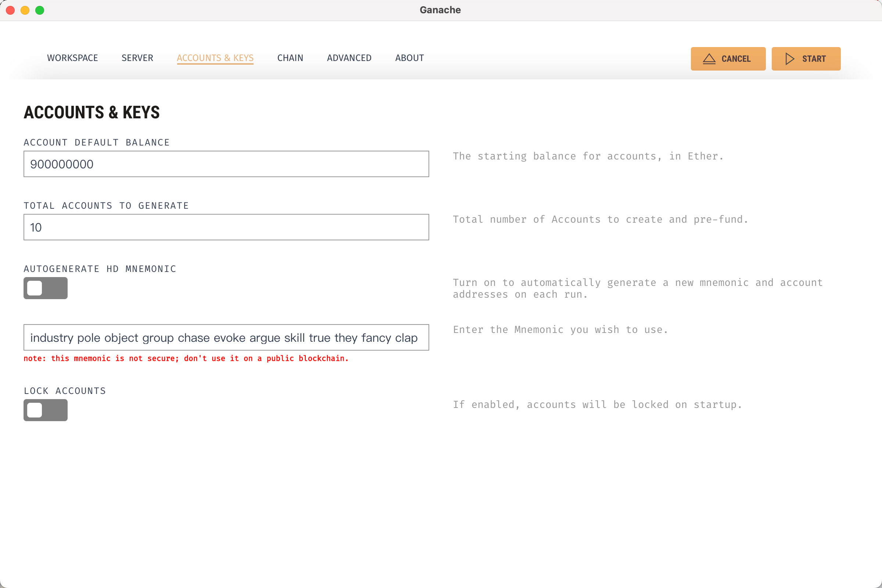This screenshot has height=588, width=882.
Task: Select the Accounts & Keys tab
Action: tap(215, 58)
